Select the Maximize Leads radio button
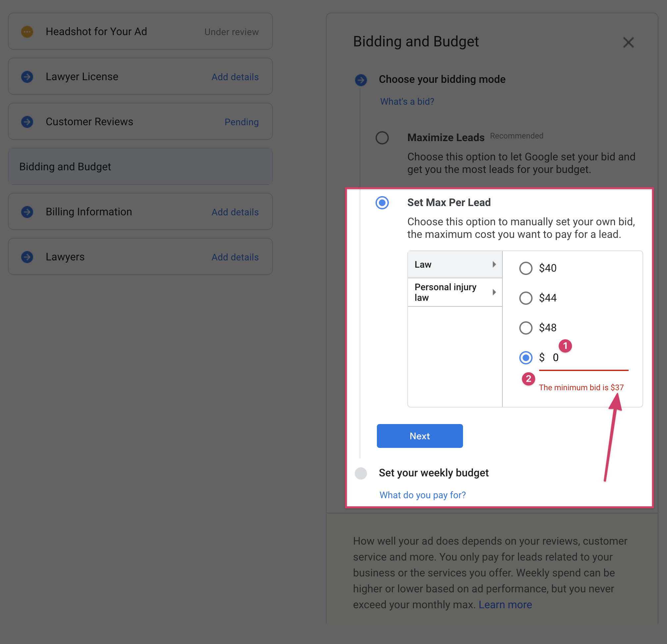This screenshot has height=644, width=667. [382, 138]
